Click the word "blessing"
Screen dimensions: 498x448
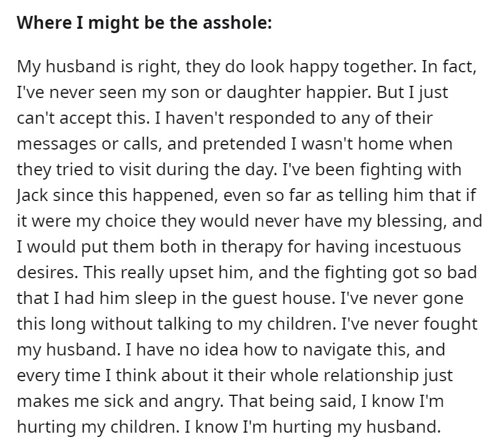[410, 221]
